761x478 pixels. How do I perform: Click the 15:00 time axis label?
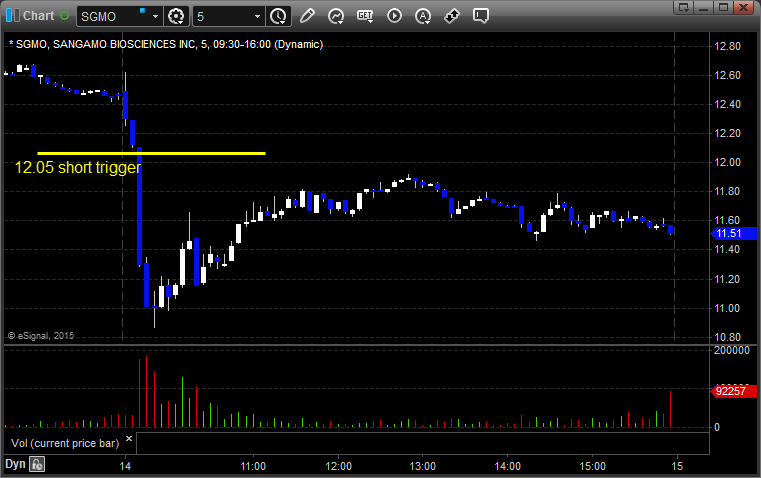coord(592,466)
